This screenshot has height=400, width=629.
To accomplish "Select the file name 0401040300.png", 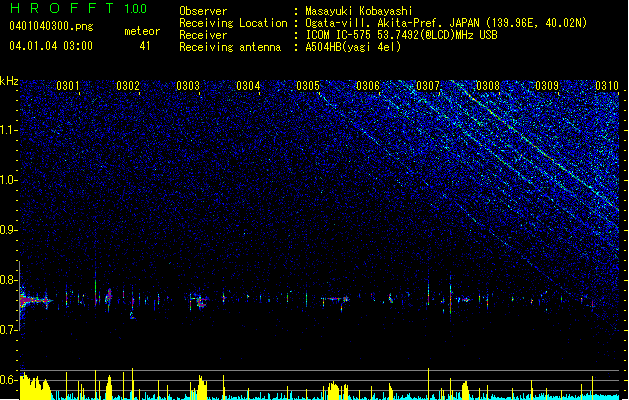I will click(x=51, y=26).
